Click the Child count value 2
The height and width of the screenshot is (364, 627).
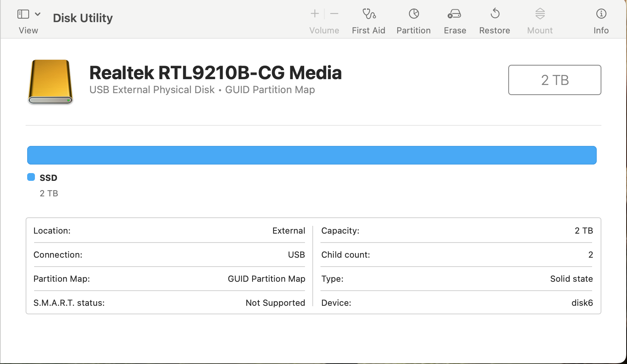click(x=591, y=255)
